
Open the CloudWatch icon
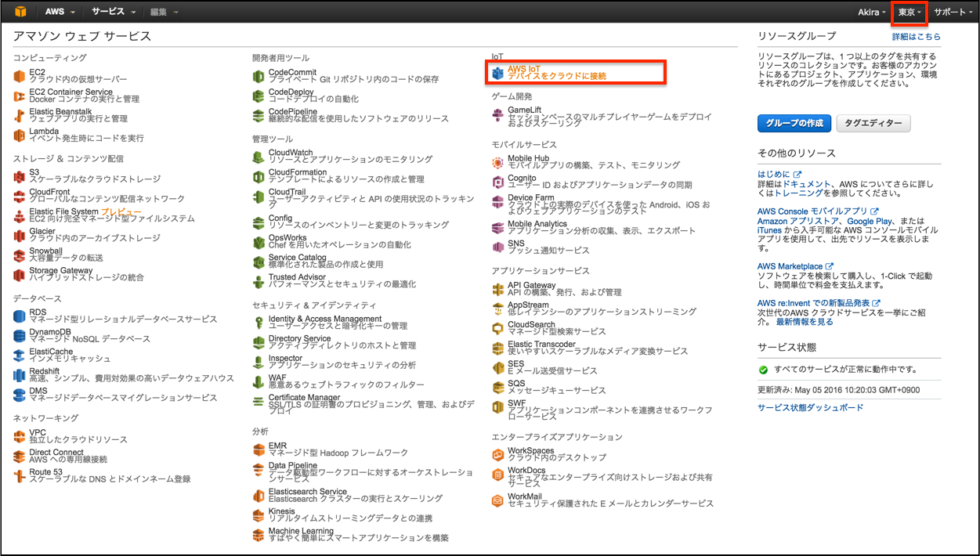coord(259,157)
